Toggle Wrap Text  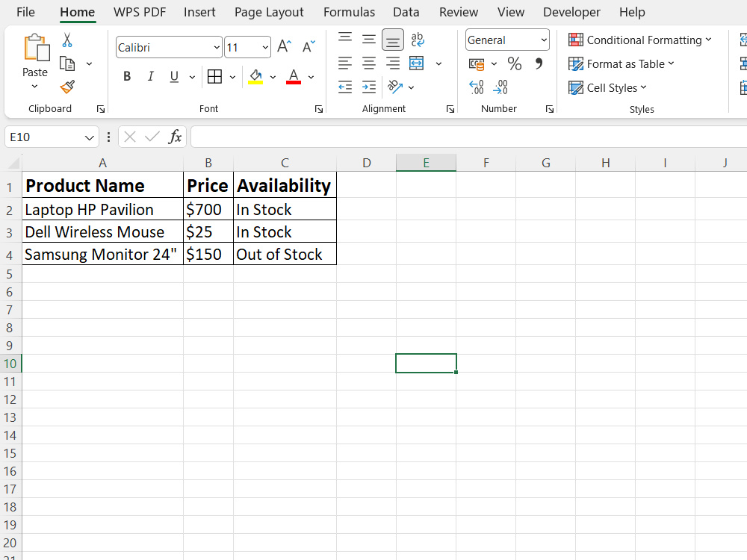tap(418, 39)
